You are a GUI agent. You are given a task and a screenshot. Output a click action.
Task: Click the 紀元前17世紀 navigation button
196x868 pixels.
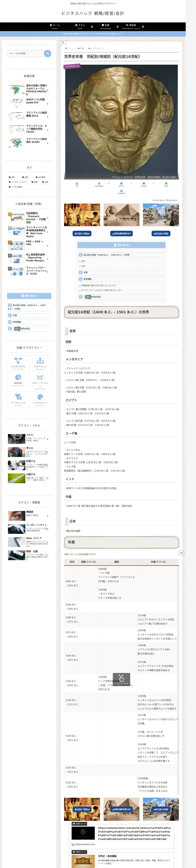point(82,233)
